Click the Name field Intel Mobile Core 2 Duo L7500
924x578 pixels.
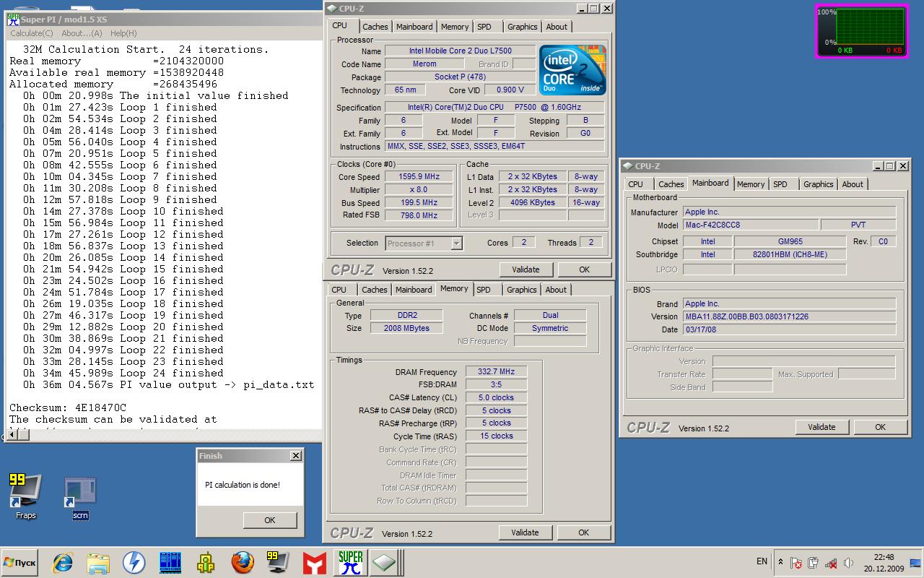point(460,51)
